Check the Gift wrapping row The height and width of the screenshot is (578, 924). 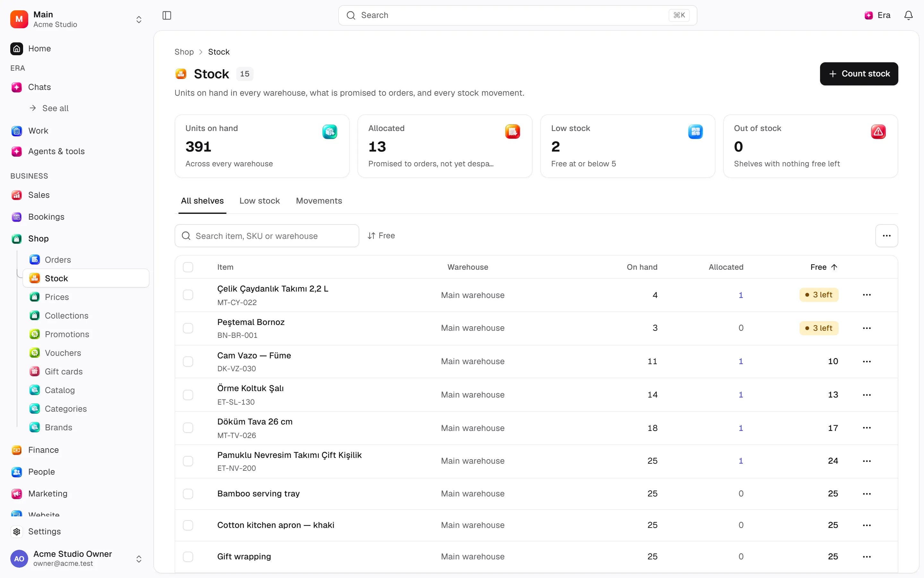click(x=188, y=556)
